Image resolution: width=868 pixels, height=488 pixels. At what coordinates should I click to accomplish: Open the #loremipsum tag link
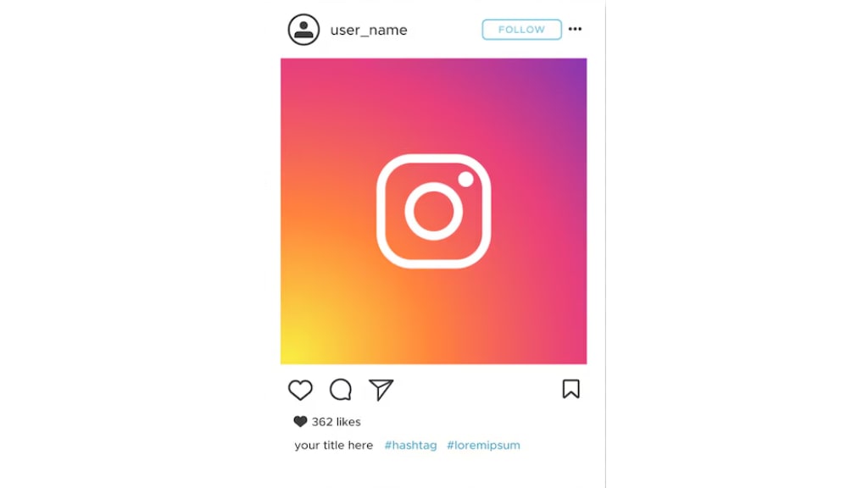[483, 445]
